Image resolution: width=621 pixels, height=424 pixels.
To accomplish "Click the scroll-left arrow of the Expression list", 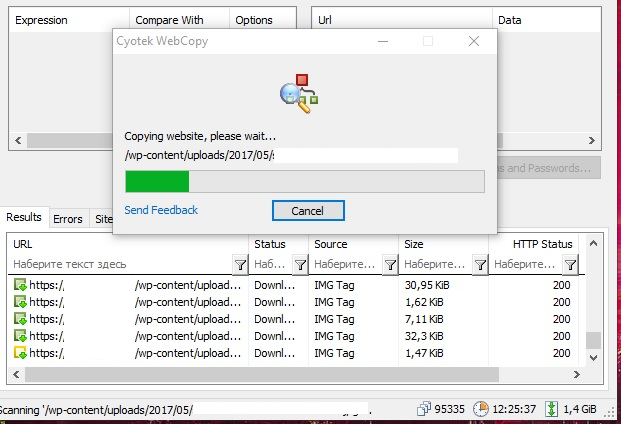I will tap(18, 141).
